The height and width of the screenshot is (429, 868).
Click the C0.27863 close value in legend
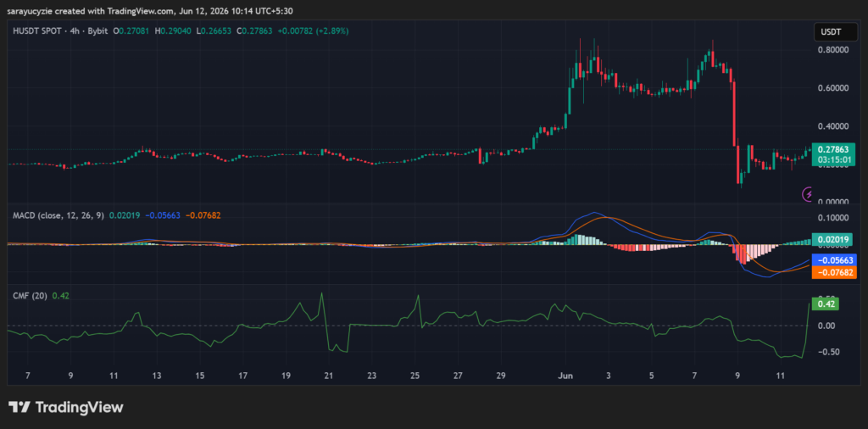point(254,31)
